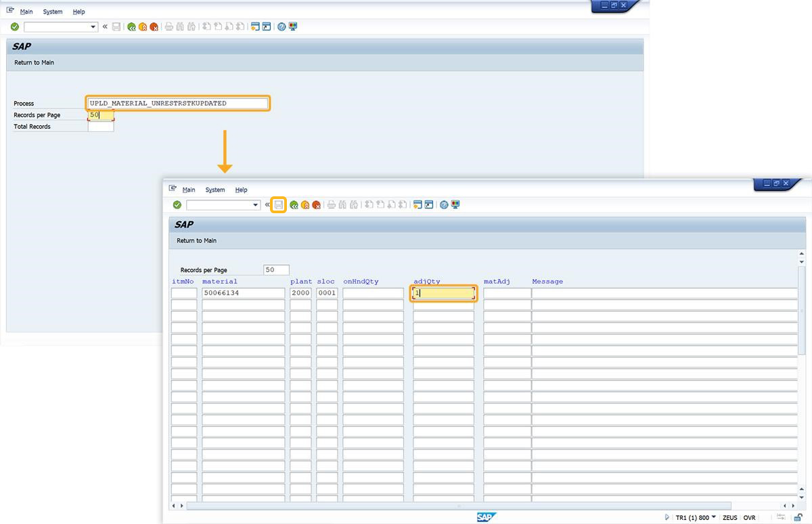The height and width of the screenshot is (524, 812).
Task: Click green Enter checkmark in front window toolbar
Action: click(x=177, y=204)
